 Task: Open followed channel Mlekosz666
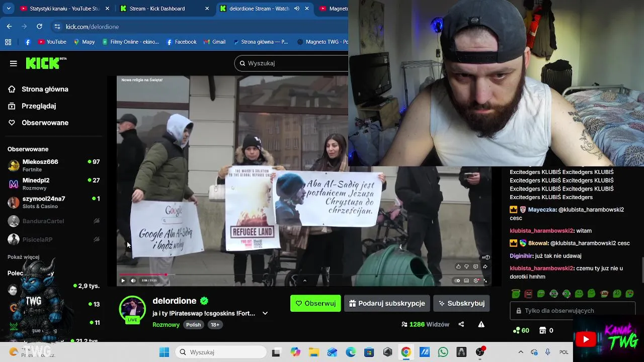(x=53, y=165)
